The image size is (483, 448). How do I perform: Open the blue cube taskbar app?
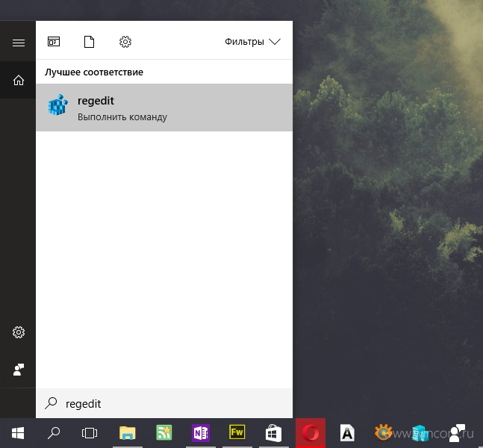[x=420, y=433]
